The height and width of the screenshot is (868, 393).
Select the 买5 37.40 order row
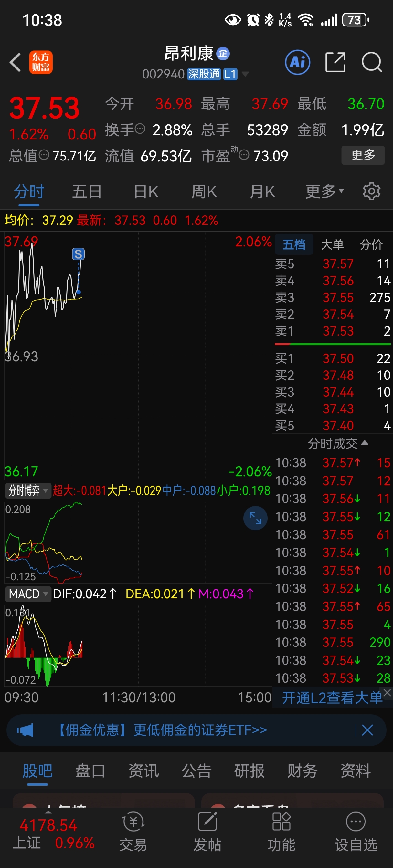pyautogui.click(x=333, y=426)
